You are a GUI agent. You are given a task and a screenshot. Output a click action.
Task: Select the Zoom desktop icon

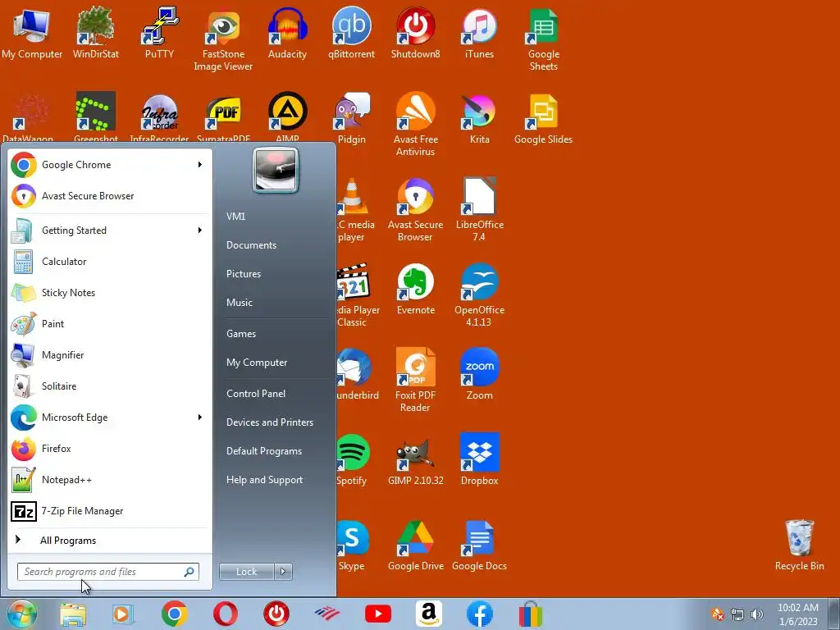479,374
